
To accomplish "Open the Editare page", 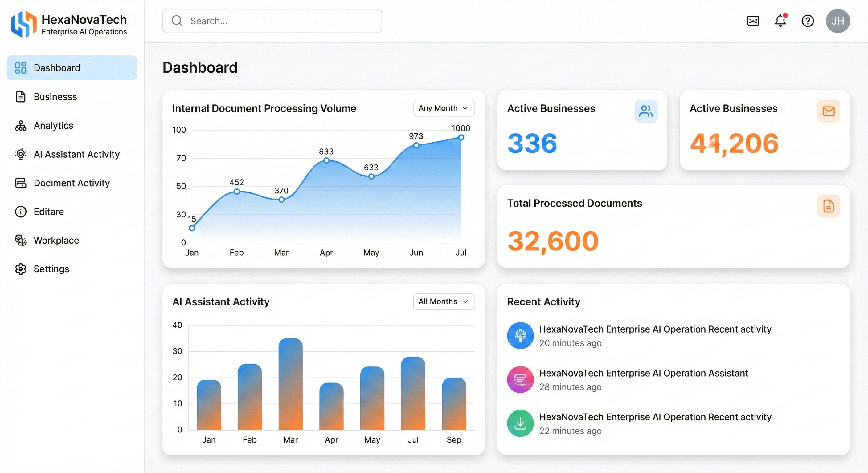I will pyautogui.click(x=49, y=212).
